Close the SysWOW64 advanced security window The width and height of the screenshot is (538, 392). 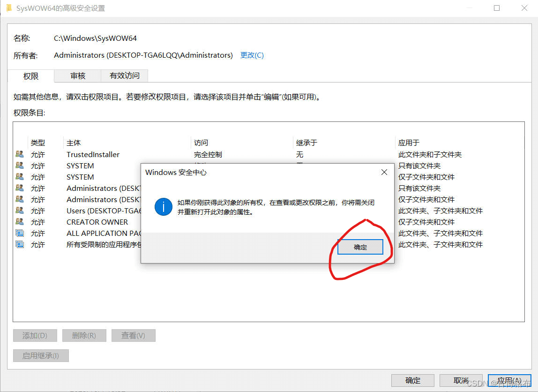point(524,8)
